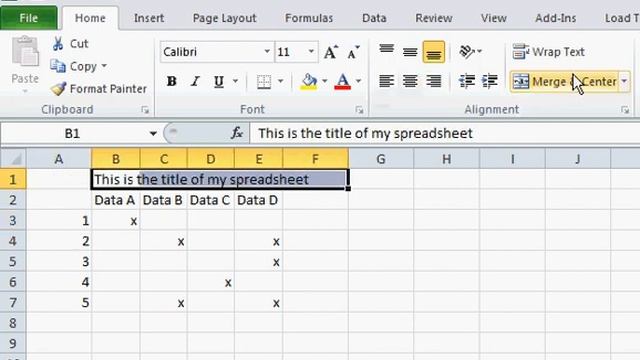Toggle Bold formatting
This screenshot has height=360, width=640.
pyautogui.click(x=172, y=81)
